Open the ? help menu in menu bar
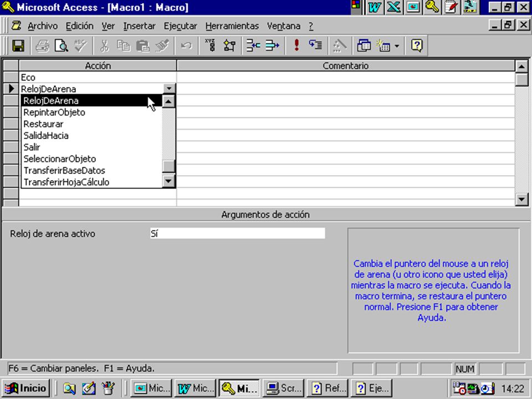This screenshot has width=532, height=399. [311, 26]
